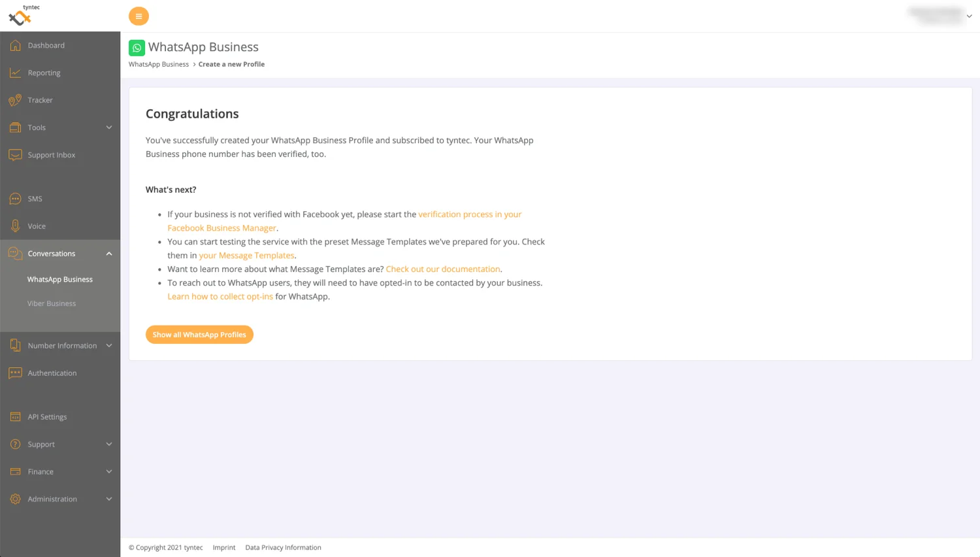Click the Create a new Profile breadcrumb
This screenshot has width=980, height=557.
[231, 64]
